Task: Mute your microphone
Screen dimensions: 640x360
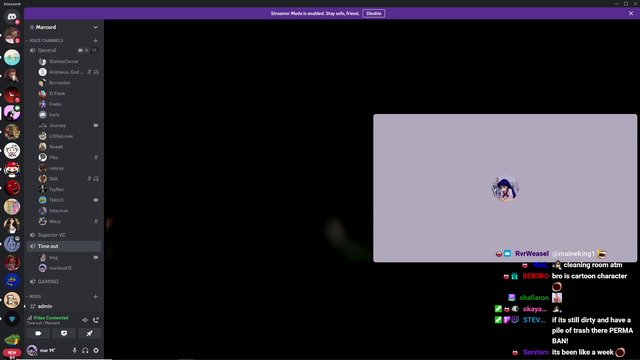Action: 74,350
